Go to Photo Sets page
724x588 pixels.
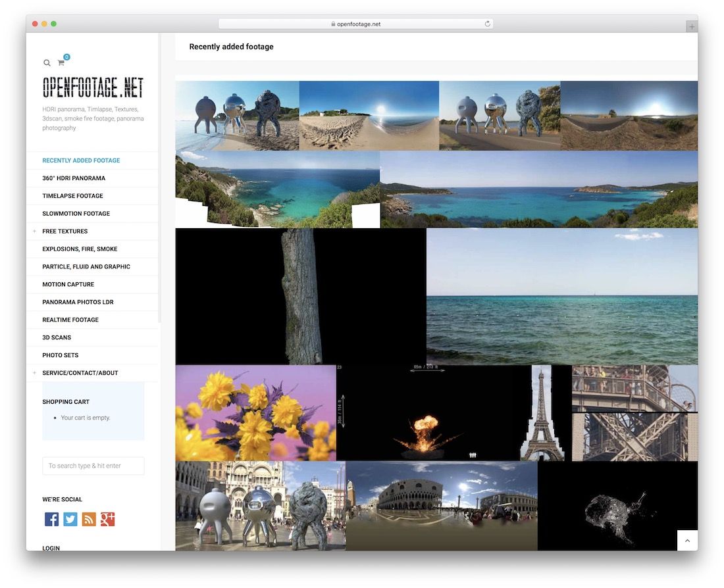pyautogui.click(x=61, y=355)
